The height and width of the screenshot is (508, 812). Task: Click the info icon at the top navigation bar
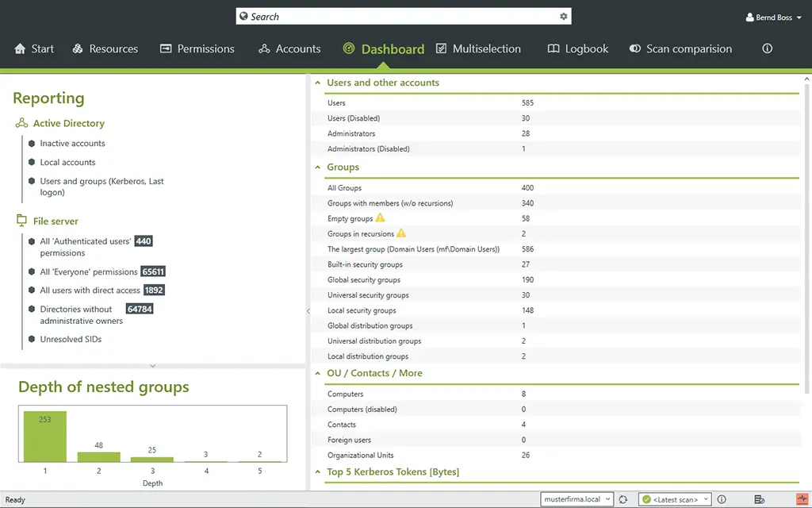766,48
